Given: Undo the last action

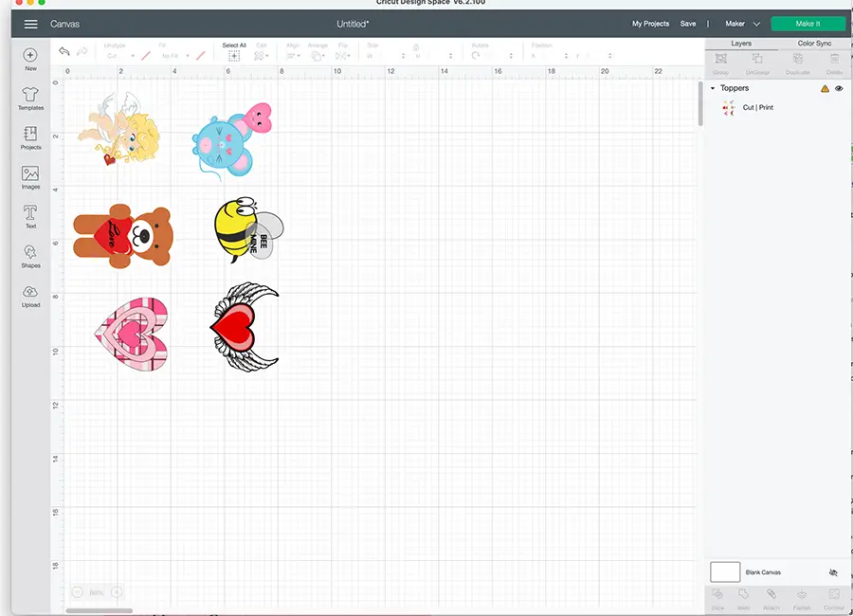Looking at the screenshot, I should click(64, 51).
